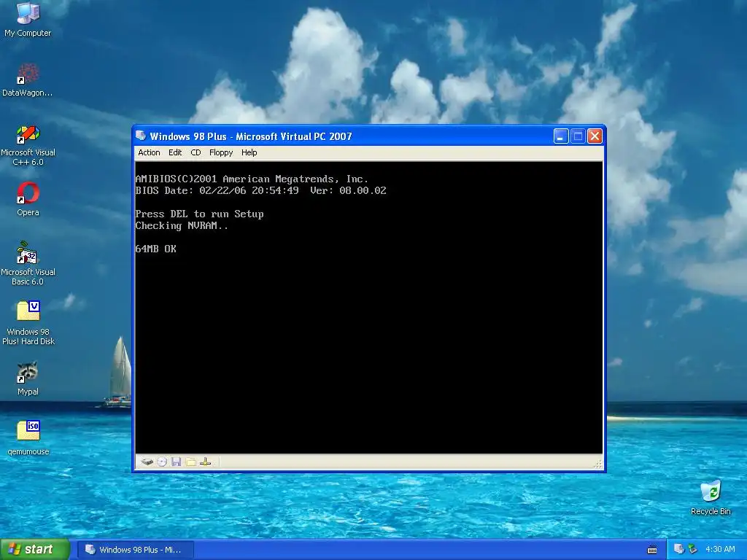Click the 4:30 AM system clock
Viewport: 747px width, 560px height.
[720, 549]
